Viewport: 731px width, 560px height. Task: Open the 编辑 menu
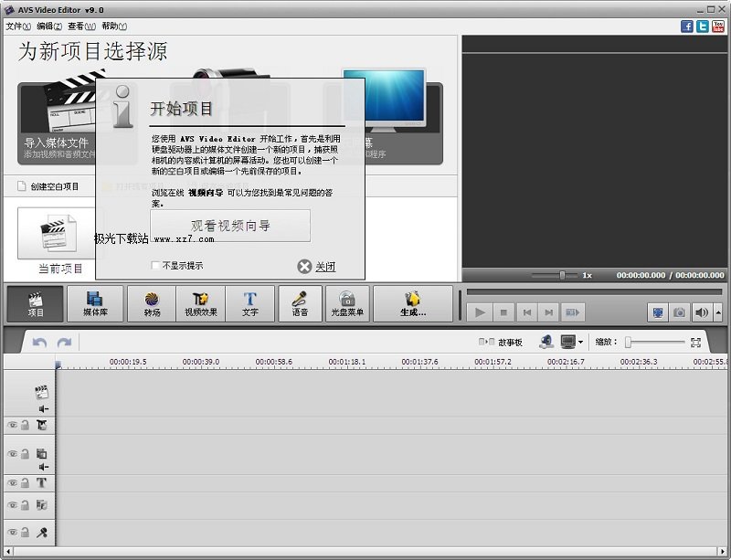(x=49, y=26)
